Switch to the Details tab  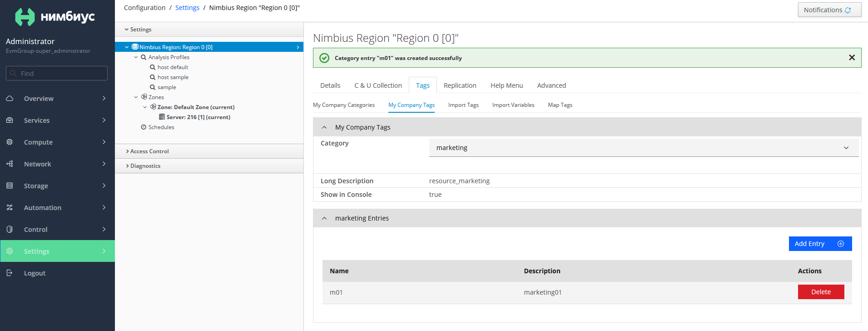coord(330,85)
